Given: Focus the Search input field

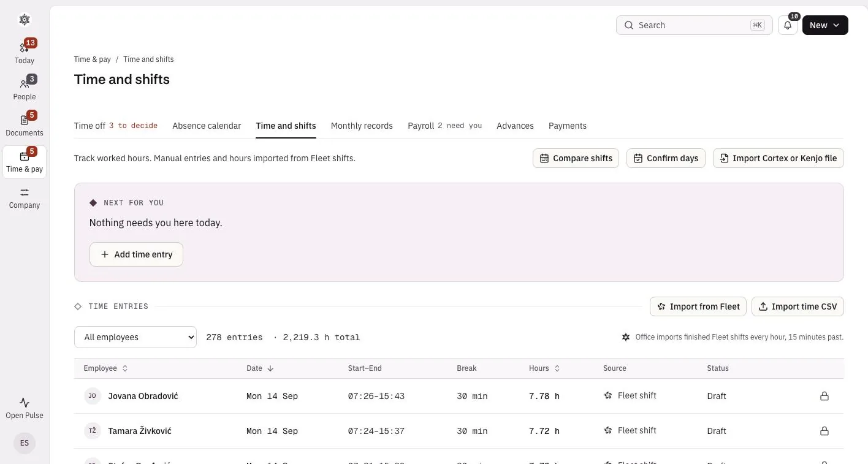Looking at the screenshot, I should click(694, 25).
